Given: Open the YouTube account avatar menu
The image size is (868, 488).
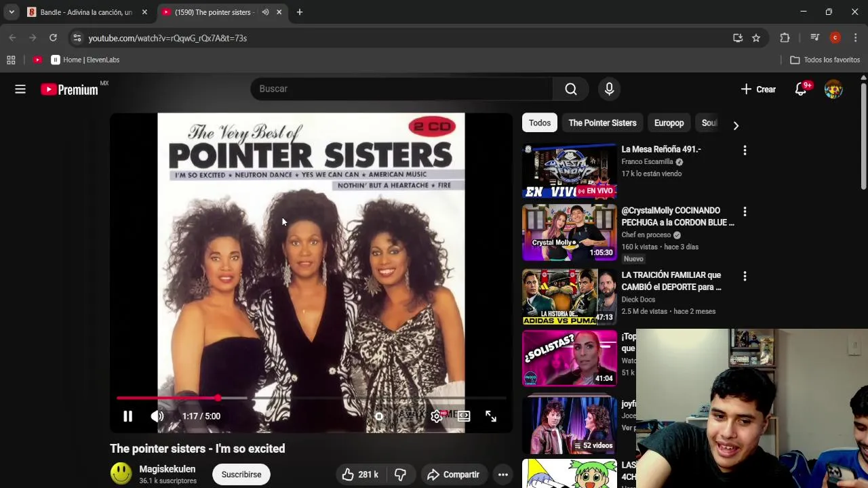Looking at the screenshot, I should click(x=833, y=89).
